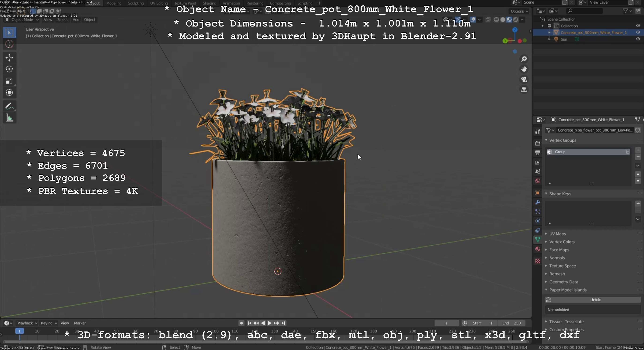The image size is (644, 350).
Task: Open the Object Mode dropdown
Action: click(22, 20)
